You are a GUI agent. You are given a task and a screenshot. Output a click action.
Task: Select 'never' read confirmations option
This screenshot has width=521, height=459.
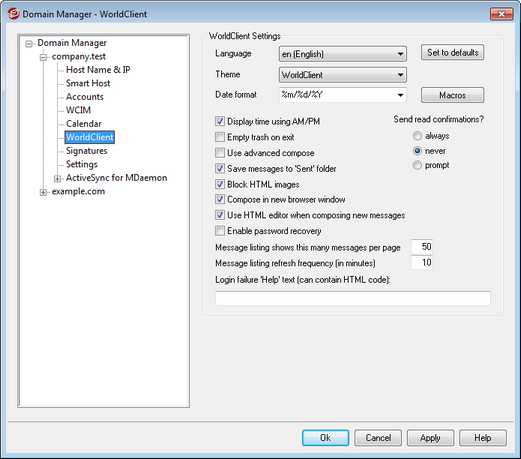click(417, 151)
